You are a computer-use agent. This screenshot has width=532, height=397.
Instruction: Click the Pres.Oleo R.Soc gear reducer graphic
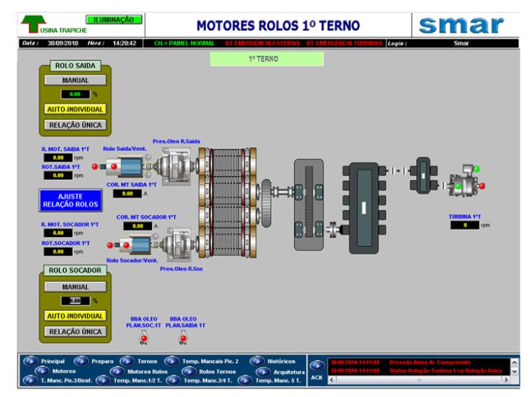click(x=180, y=245)
